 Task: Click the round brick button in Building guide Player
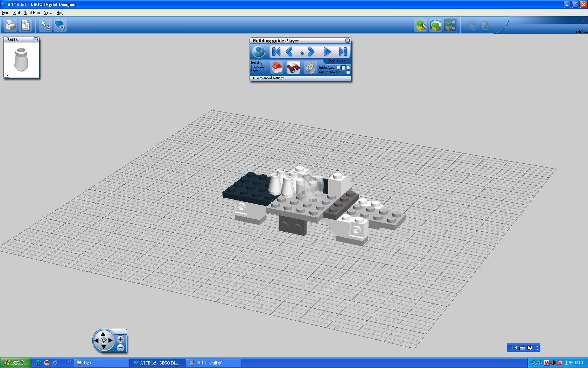pyautogui.click(x=259, y=52)
